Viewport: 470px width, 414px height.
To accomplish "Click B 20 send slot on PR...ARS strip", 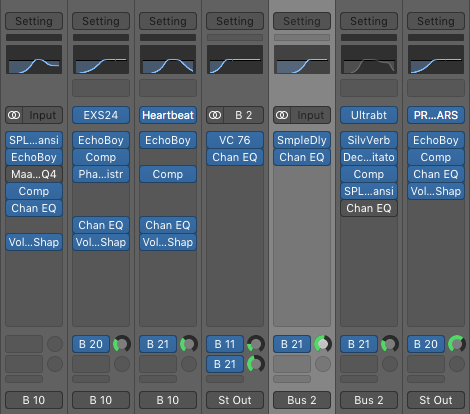I will pos(426,344).
